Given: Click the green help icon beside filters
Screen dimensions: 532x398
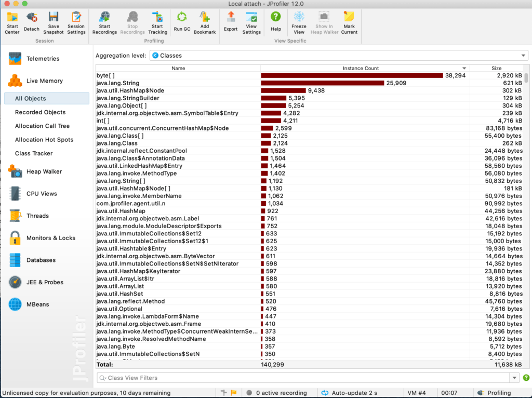Looking at the screenshot, I should coord(526,378).
